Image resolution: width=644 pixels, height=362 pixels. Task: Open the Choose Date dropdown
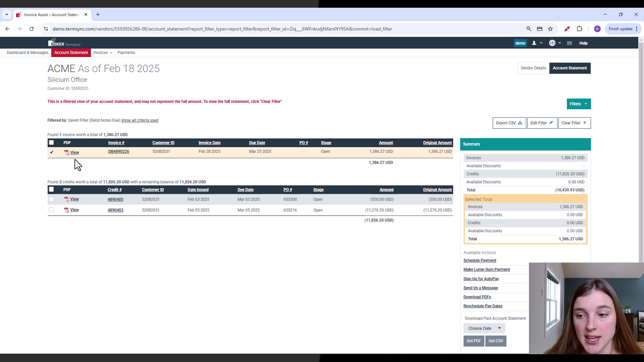[484, 328]
